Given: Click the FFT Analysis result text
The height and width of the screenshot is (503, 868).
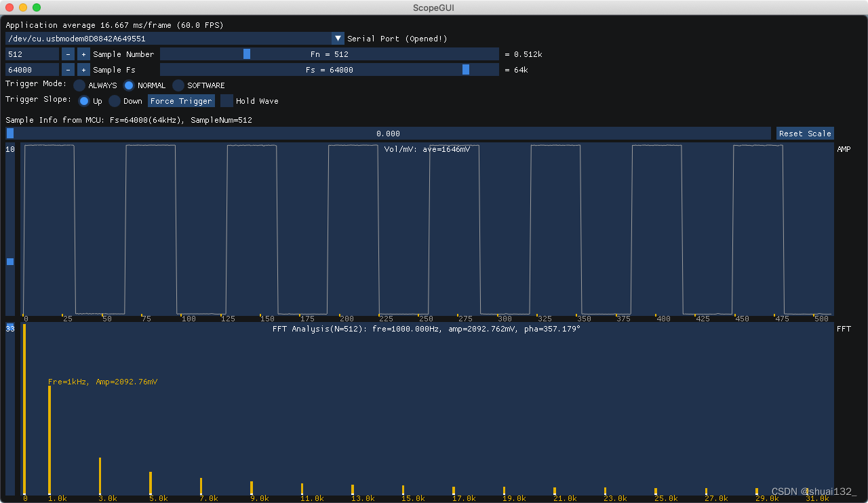Looking at the screenshot, I should [427, 329].
